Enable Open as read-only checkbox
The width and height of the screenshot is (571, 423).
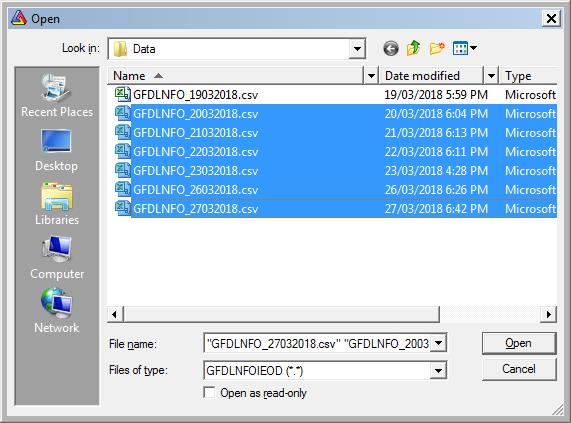point(209,392)
